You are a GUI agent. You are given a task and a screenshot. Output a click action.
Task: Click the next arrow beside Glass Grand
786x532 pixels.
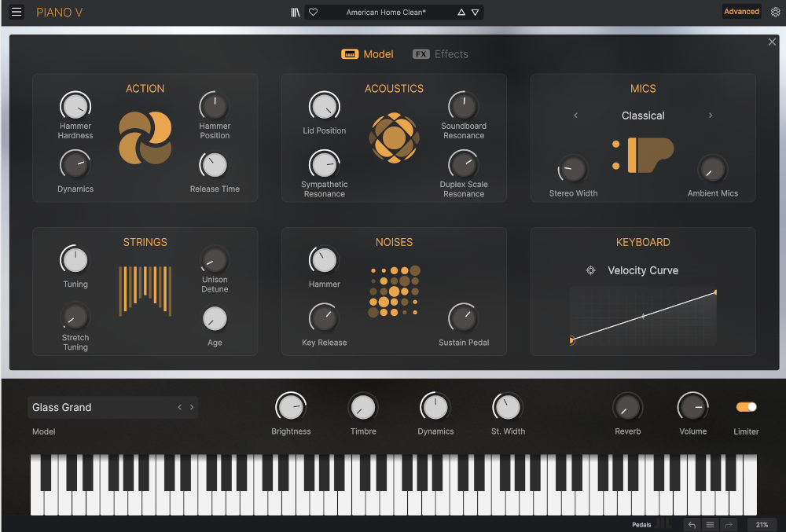click(x=191, y=407)
